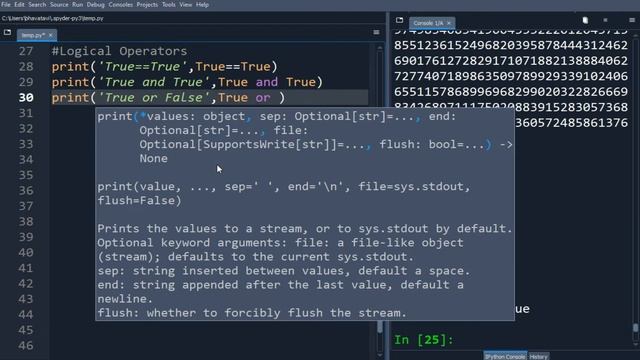Screen dimensions: 640x360
Task: Close the temp.py editor tab
Action: tap(51, 35)
